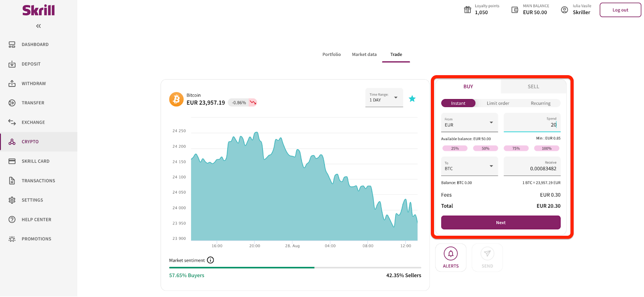Click the user profile avatar icon

click(565, 10)
